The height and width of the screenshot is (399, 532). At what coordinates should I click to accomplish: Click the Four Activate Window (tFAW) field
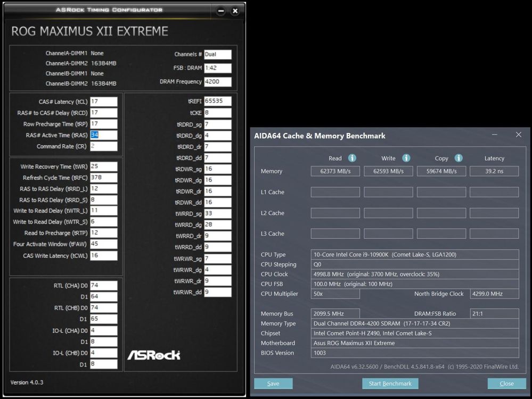tap(104, 244)
